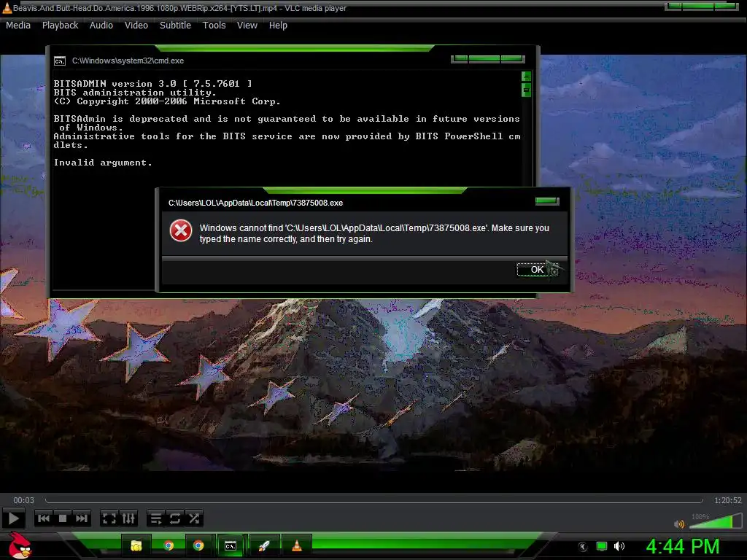The width and height of the screenshot is (747, 560).
Task: Toggle random shuffle playback
Action: tap(194, 518)
